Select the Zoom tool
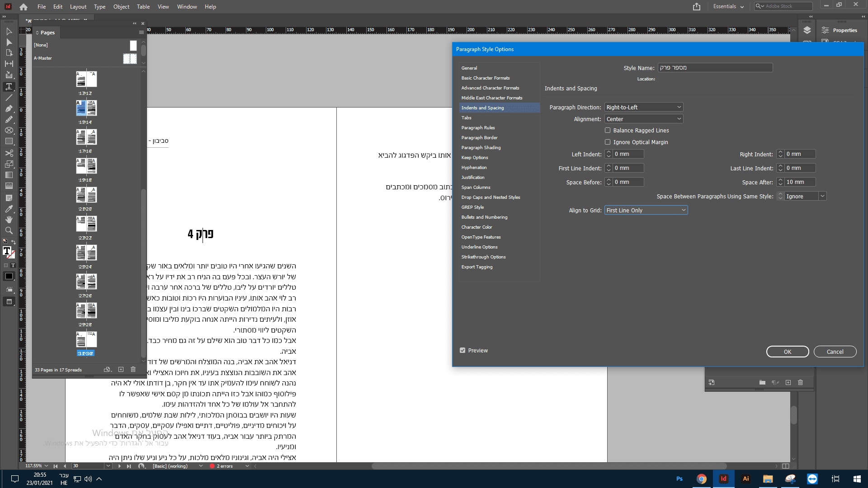Viewport: 868px width, 488px height. (9, 230)
